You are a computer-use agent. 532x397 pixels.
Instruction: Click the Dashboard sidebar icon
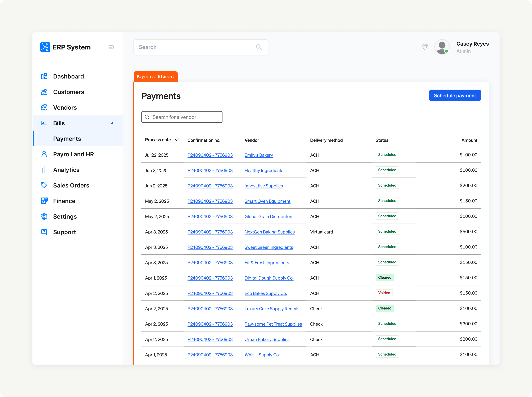point(44,76)
